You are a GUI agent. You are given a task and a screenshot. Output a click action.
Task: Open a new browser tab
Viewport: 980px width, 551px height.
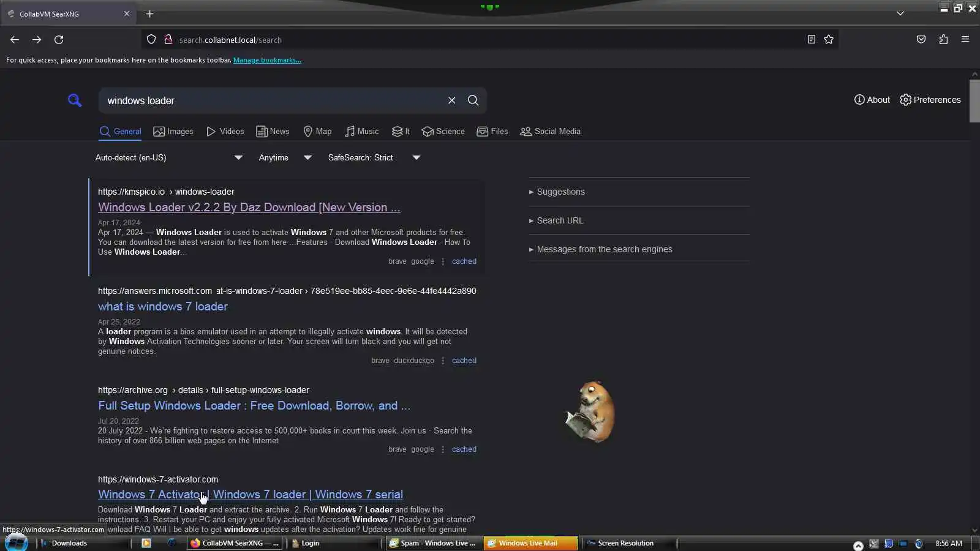(149, 13)
